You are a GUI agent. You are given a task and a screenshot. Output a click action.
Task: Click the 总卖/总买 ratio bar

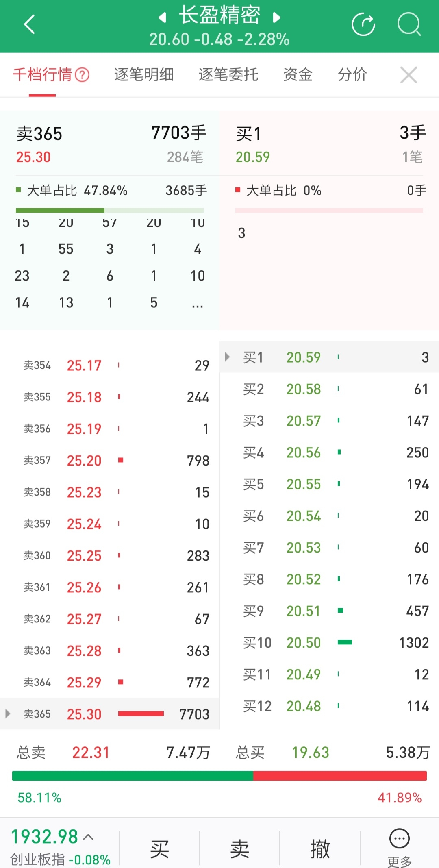click(x=219, y=775)
